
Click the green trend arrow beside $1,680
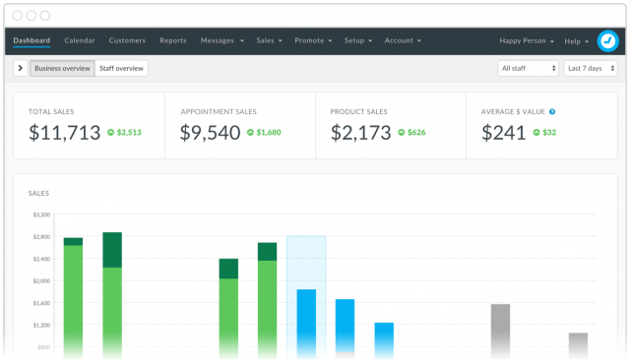(x=250, y=132)
